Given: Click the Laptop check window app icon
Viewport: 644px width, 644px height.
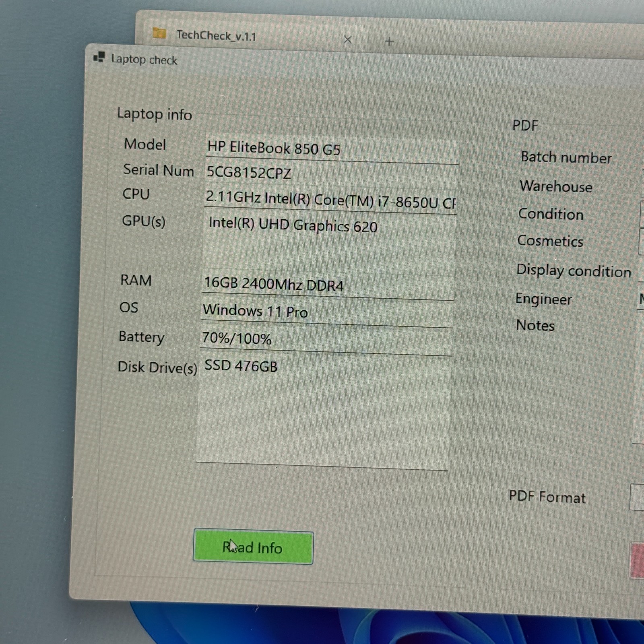Looking at the screenshot, I should [x=99, y=58].
